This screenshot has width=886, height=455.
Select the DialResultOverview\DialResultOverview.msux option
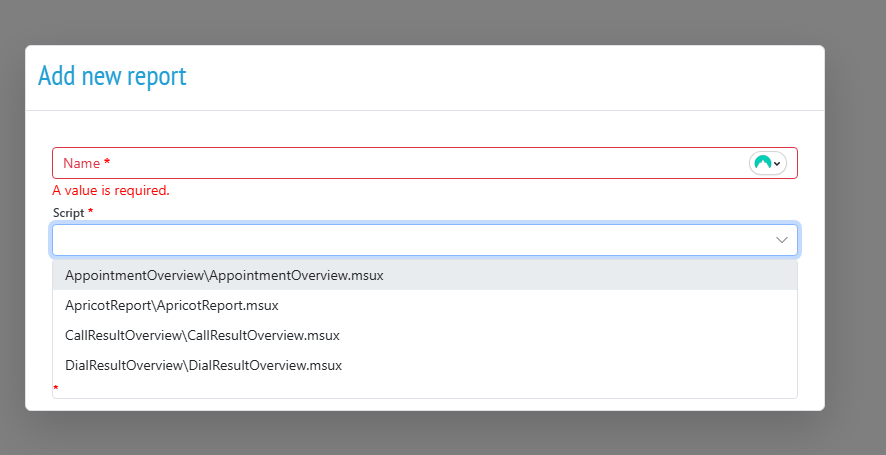(203, 365)
